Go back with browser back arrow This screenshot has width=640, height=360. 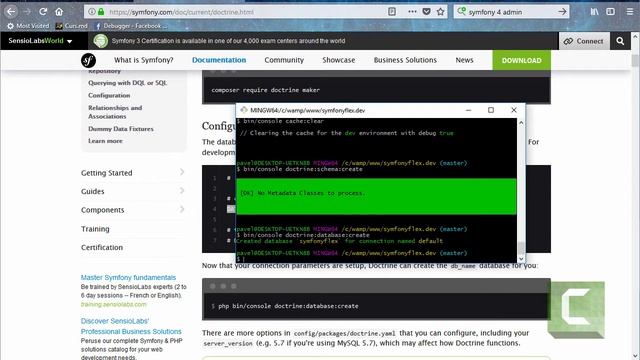click(11, 12)
